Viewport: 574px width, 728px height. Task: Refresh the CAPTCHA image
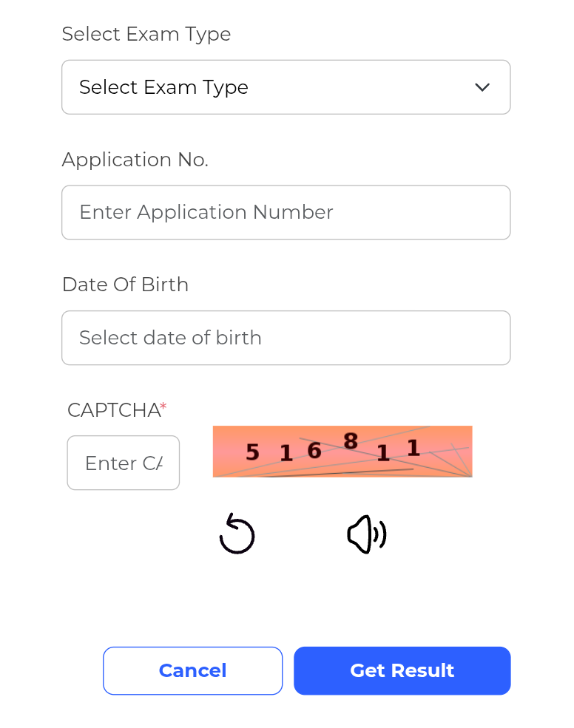[237, 534]
